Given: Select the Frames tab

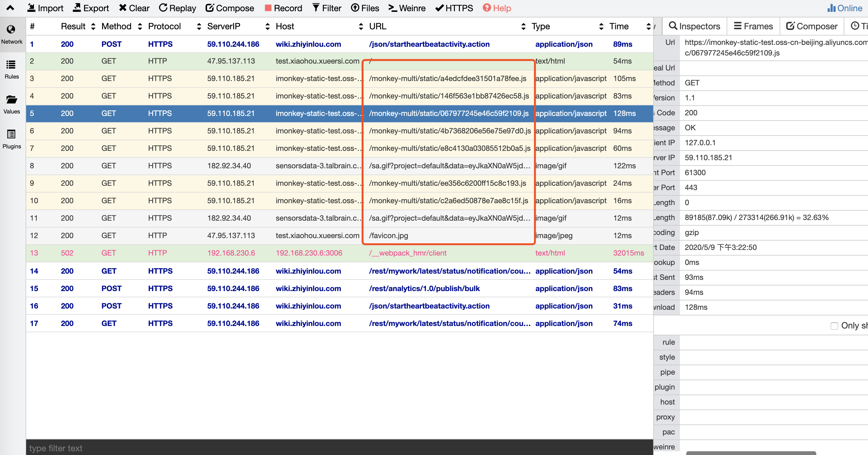Looking at the screenshot, I should [x=753, y=26].
